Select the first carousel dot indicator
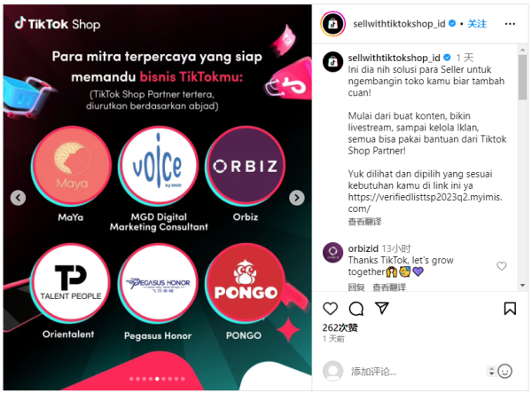Image resolution: width=532 pixels, height=393 pixels. 131,379
